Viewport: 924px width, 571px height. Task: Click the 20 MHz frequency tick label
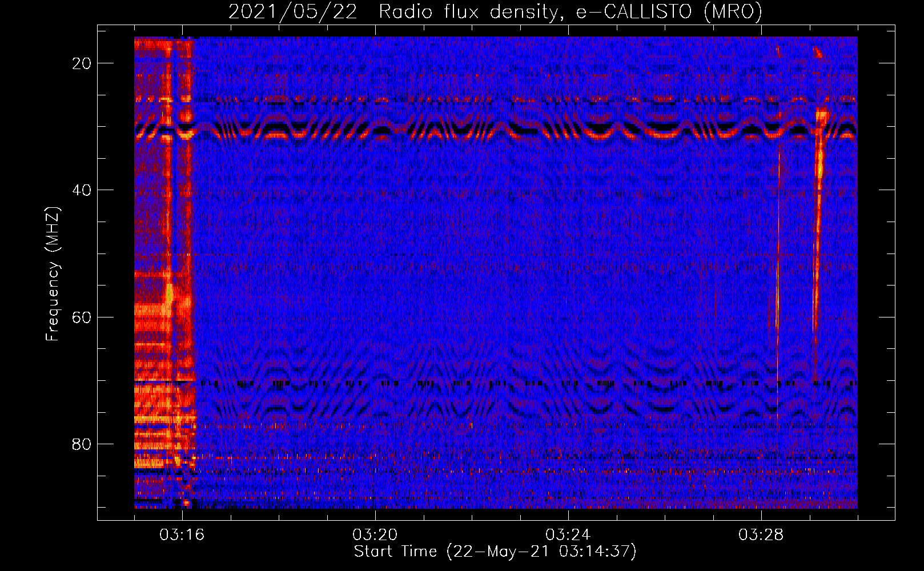pyautogui.click(x=82, y=63)
